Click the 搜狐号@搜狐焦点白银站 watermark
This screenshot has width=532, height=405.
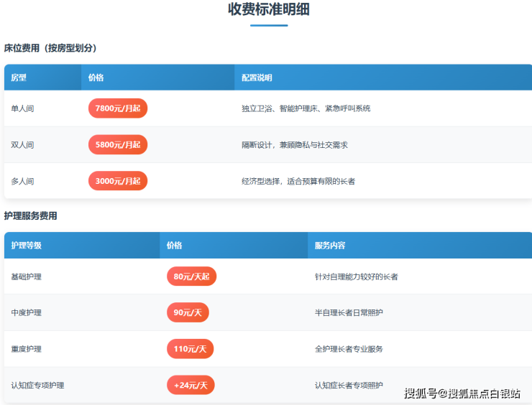point(462,393)
